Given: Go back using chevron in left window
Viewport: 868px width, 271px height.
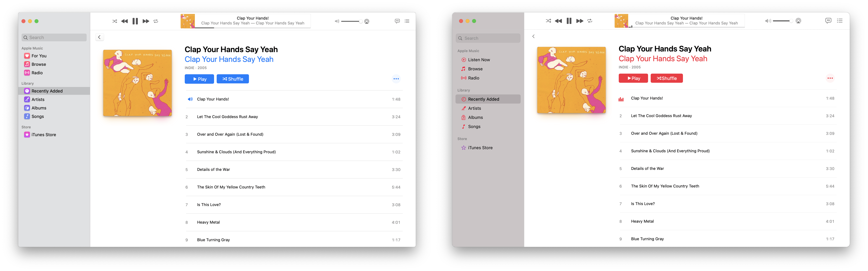Looking at the screenshot, I should tap(99, 37).
